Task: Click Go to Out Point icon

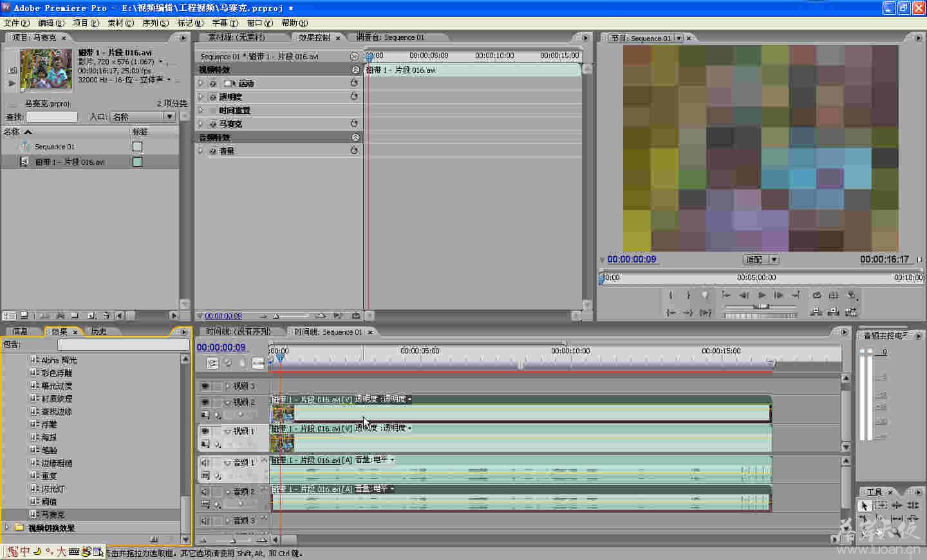Action: coord(688,312)
